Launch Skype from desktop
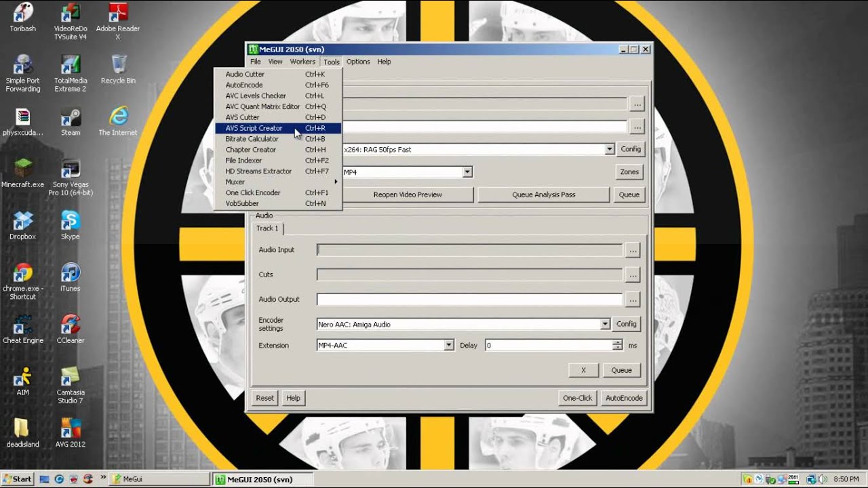This screenshot has width=868, height=488. point(71,225)
